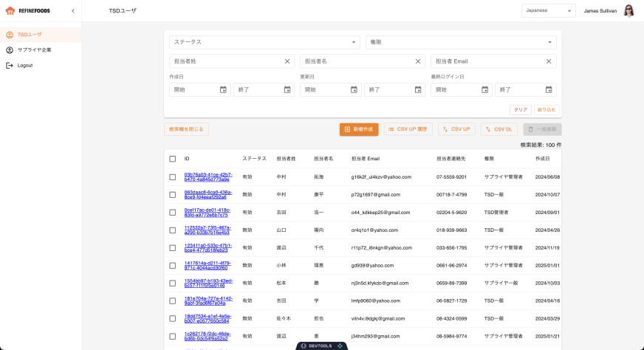Collapse the sidebar with the chevron icon
The width and height of the screenshot is (644, 350).
click(x=72, y=10)
